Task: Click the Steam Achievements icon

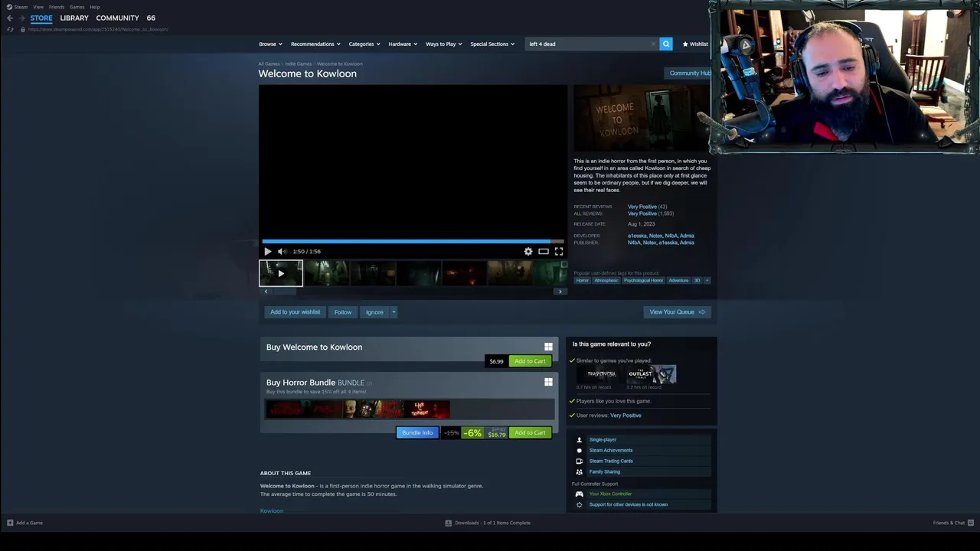Action: click(x=579, y=451)
